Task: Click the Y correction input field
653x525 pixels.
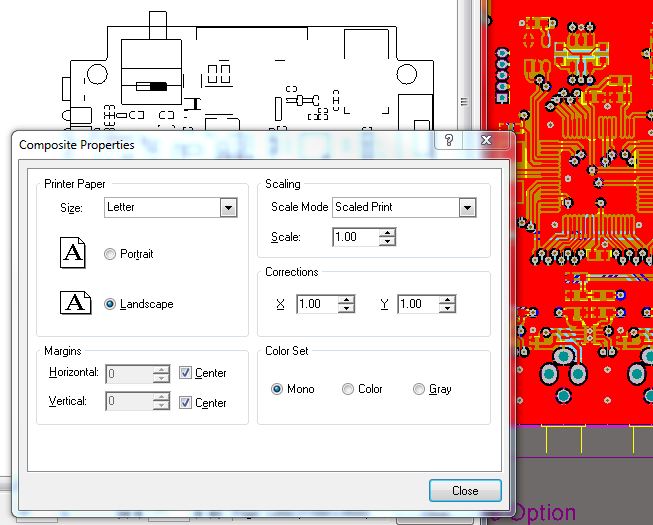Action: [419, 304]
